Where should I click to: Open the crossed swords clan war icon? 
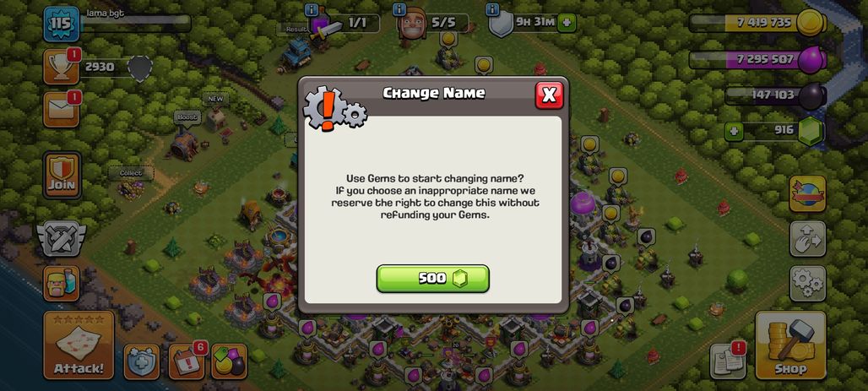(x=61, y=238)
